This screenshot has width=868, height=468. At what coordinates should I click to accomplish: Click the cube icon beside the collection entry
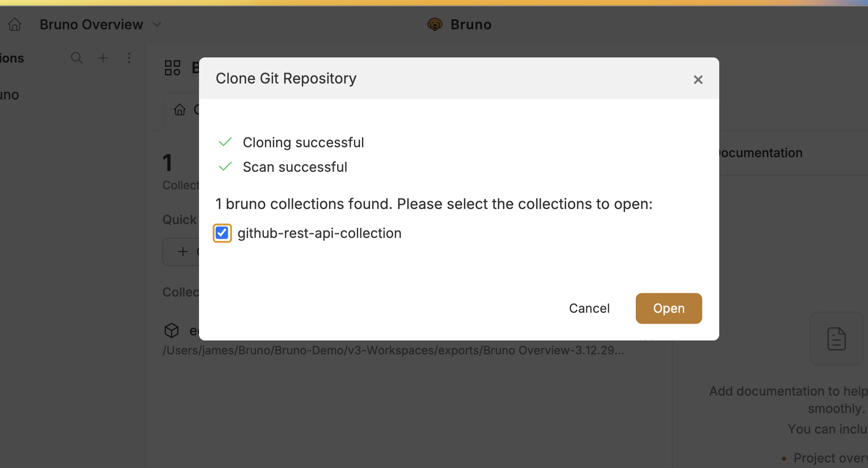pyautogui.click(x=172, y=331)
